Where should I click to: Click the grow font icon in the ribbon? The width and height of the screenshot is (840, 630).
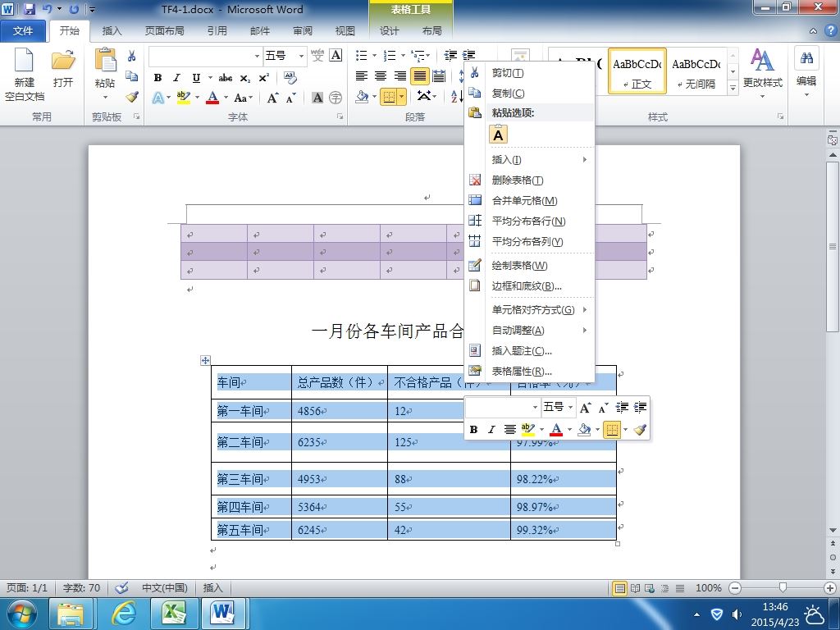point(272,98)
